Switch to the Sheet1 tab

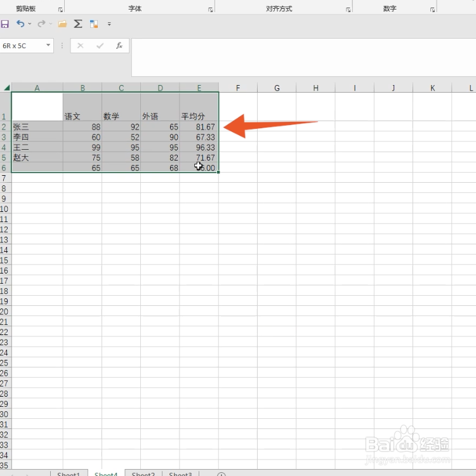click(69, 473)
